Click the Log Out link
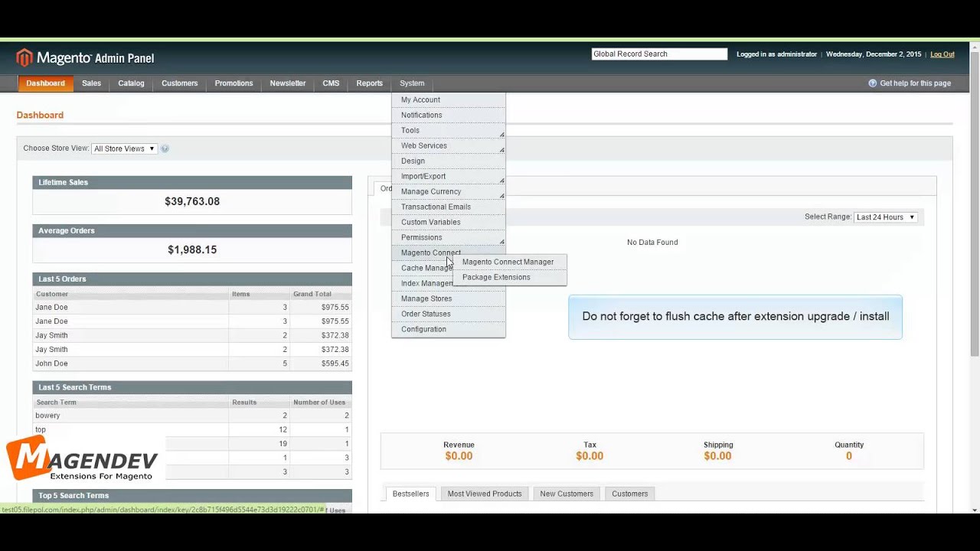 tap(942, 54)
